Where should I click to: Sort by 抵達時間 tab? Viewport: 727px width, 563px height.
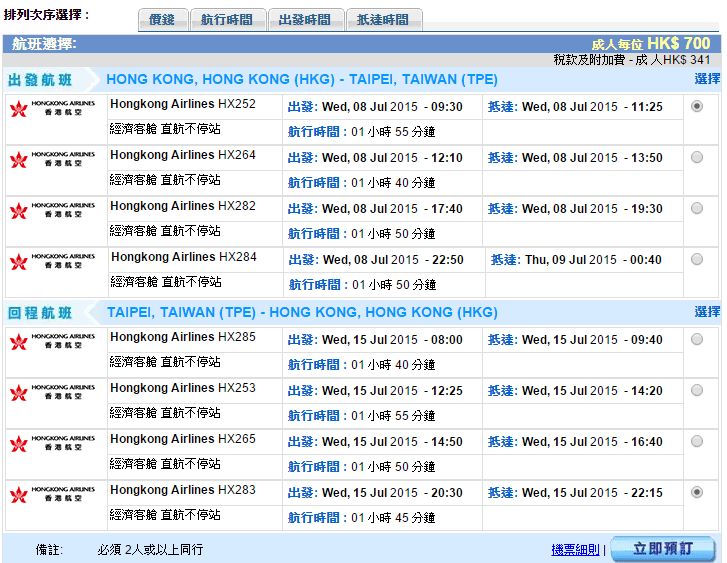tap(383, 20)
